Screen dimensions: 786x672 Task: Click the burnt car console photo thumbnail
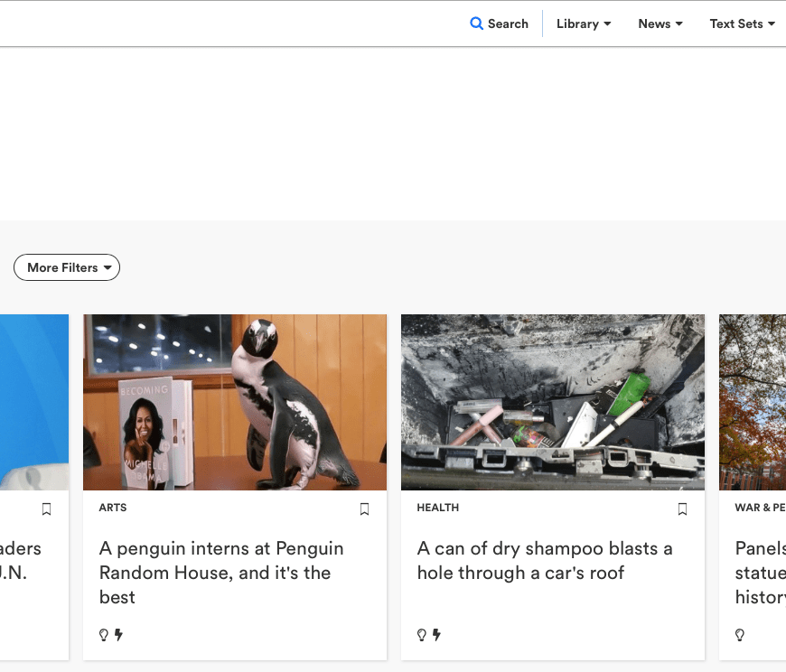pyautogui.click(x=553, y=402)
